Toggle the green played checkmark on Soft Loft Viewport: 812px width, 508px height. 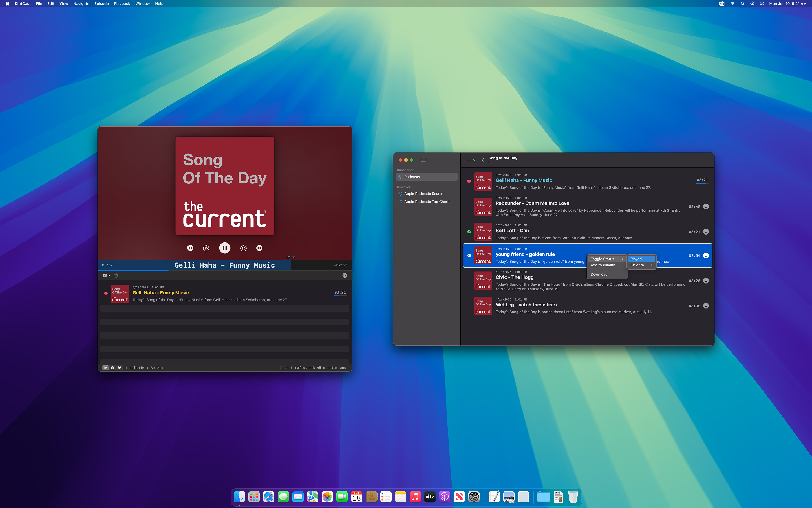pos(469,232)
